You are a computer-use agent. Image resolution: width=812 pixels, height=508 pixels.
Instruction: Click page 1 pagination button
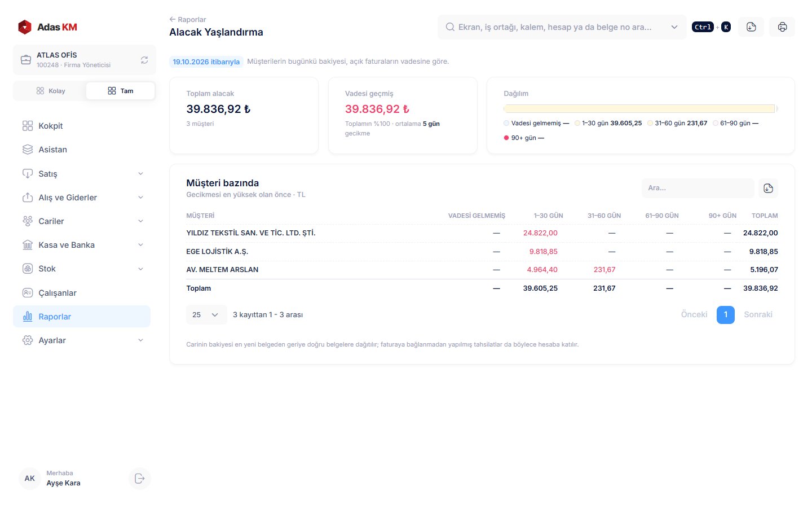[x=726, y=314]
